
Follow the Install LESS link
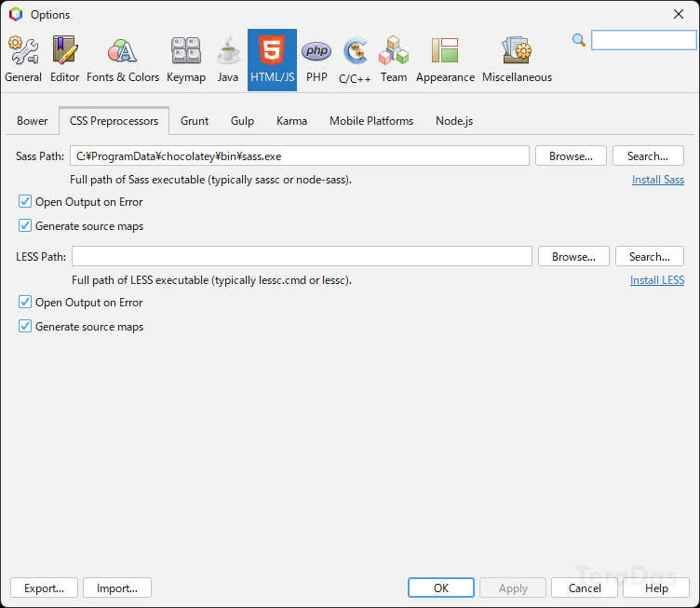coord(657,280)
